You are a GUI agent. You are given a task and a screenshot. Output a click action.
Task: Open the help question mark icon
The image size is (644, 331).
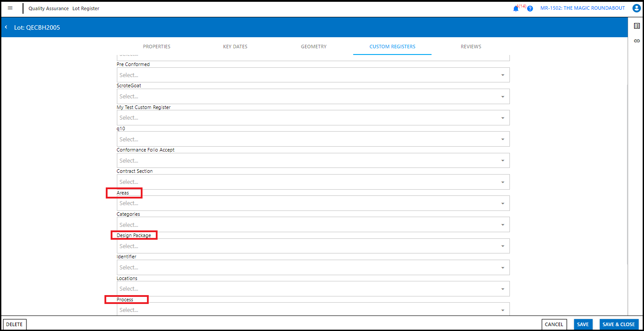(530, 8)
